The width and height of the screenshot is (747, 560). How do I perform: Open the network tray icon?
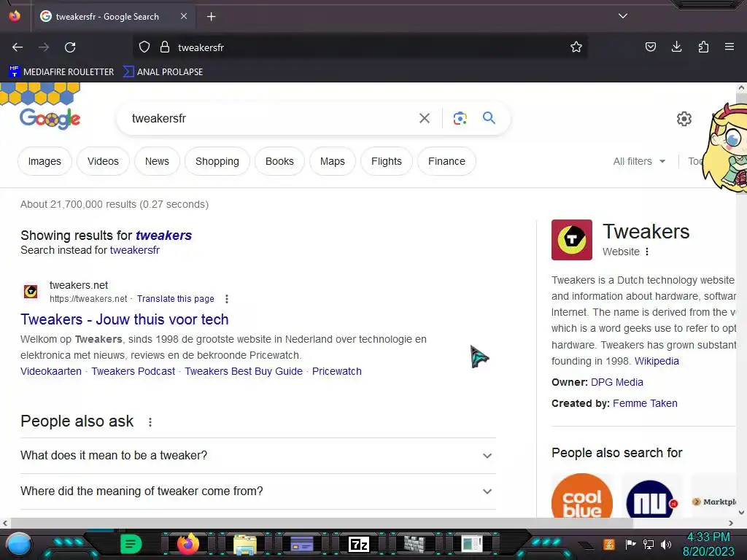coord(649,544)
